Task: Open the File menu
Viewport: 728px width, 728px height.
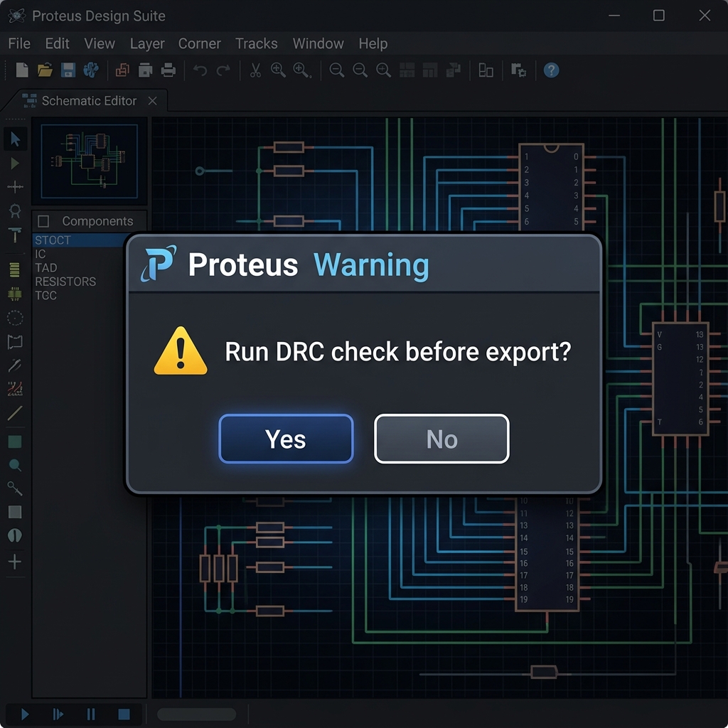Action: click(x=19, y=43)
